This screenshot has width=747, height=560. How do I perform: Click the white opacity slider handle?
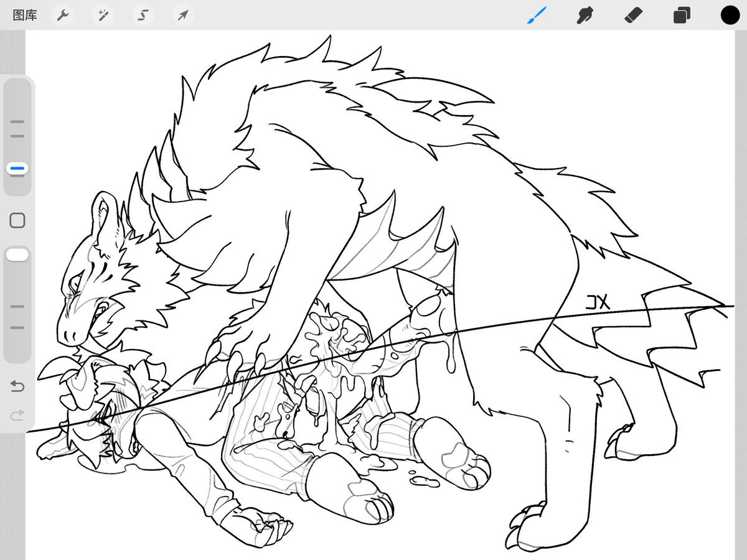[17, 254]
